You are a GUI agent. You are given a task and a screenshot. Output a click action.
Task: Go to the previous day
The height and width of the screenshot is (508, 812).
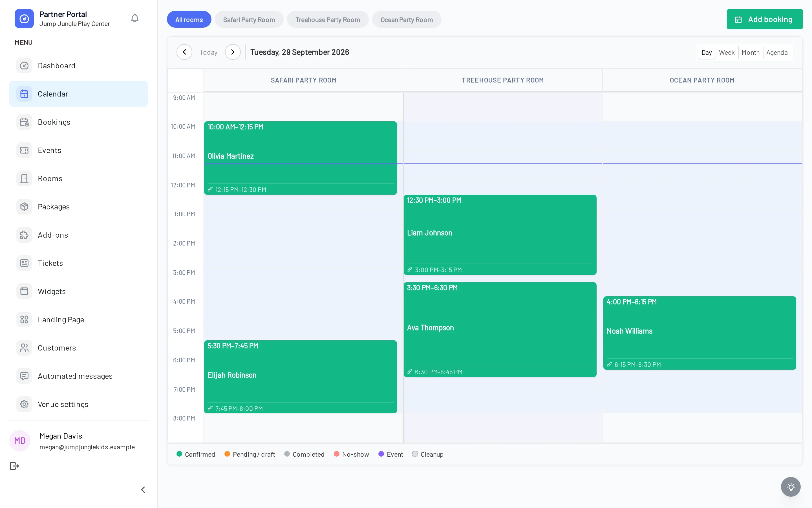(x=184, y=52)
